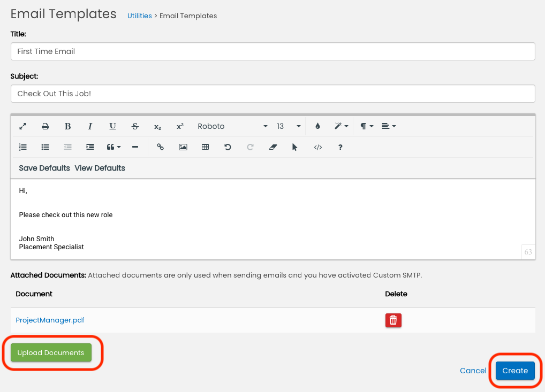This screenshot has height=392, width=545.
Task: Delete ProjectManager.pdf with red trash icon
Action: coord(393,320)
